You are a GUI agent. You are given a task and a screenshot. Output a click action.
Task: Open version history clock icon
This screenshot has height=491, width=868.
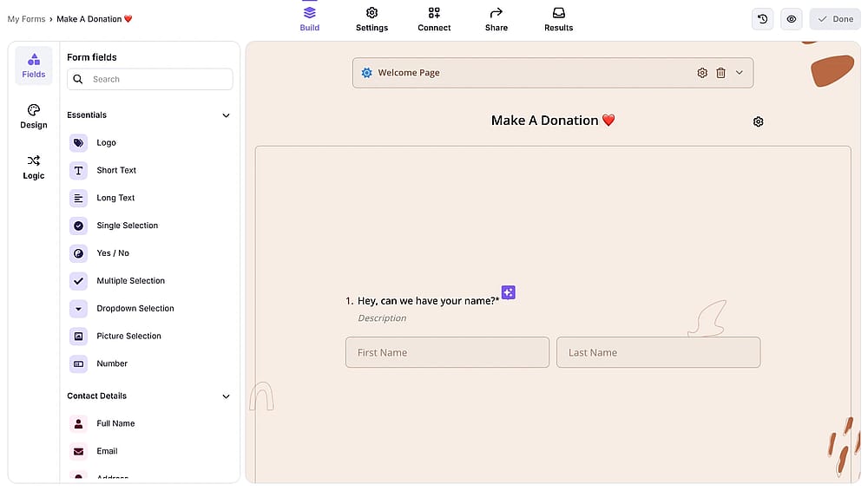(x=762, y=19)
